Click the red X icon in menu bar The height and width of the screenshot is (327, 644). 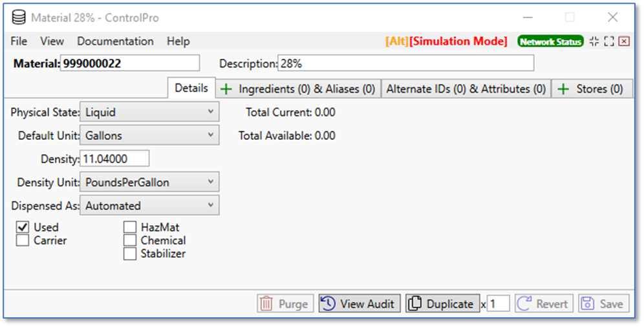[x=623, y=41]
